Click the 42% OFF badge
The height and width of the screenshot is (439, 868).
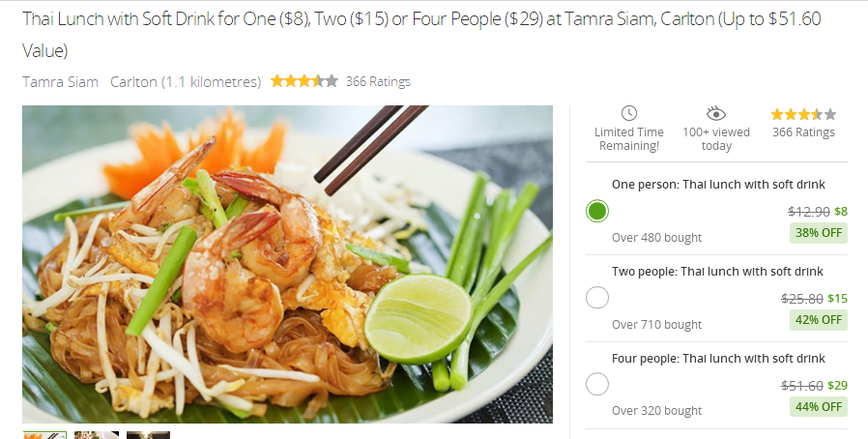pyautogui.click(x=818, y=320)
